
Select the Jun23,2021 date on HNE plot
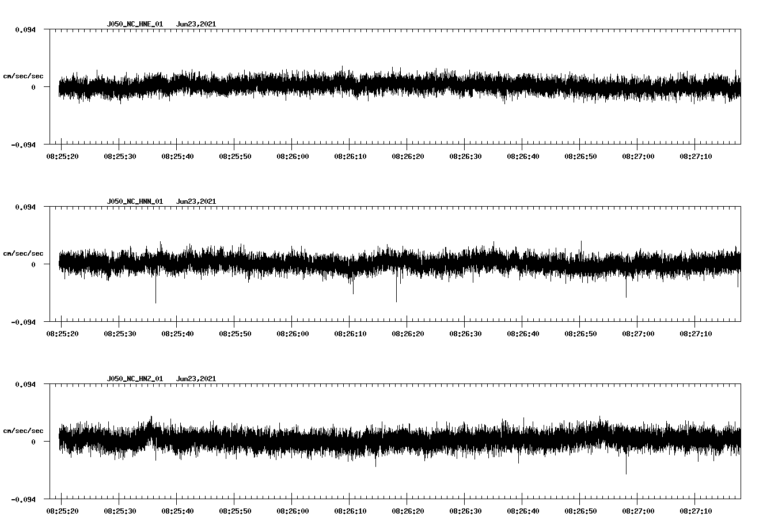(196, 24)
